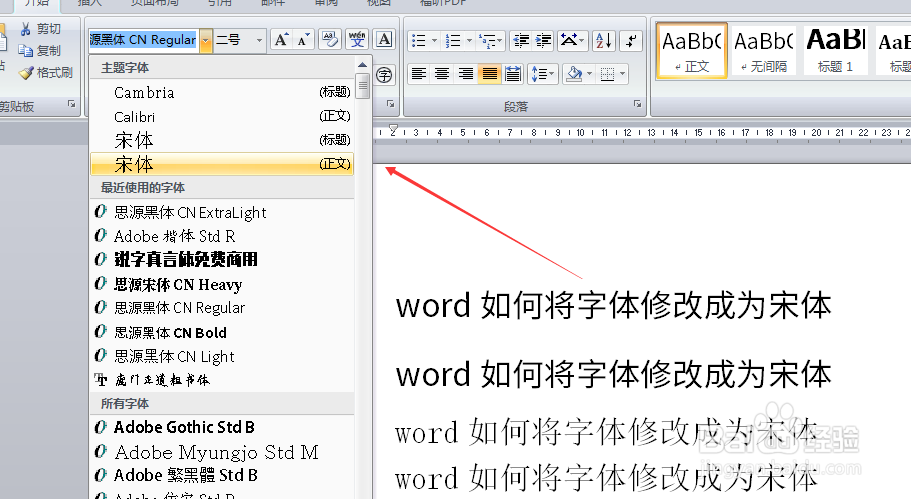This screenshot has height=499, width=911.
Task: Apply numbered list formatting
Action: click(453, 41)
